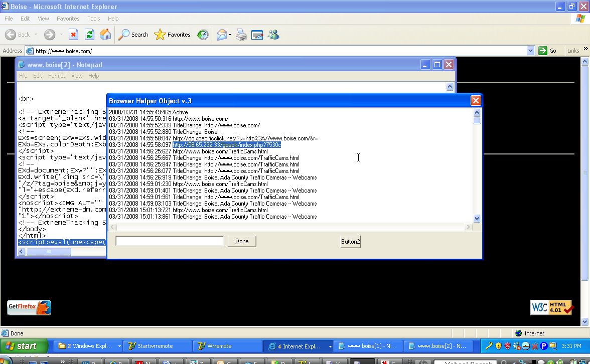
Task: Open the Notepad Help menu
Action: (x=94, y=76)
